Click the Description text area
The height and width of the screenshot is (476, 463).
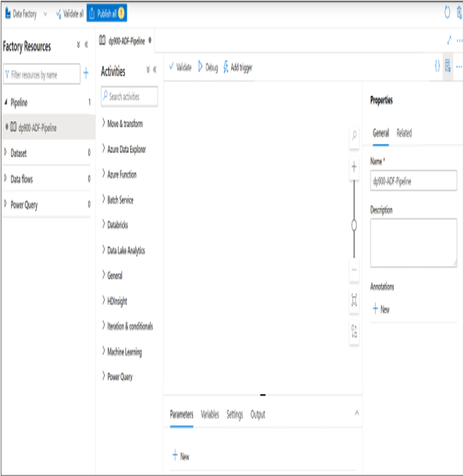tap(414, 243)
